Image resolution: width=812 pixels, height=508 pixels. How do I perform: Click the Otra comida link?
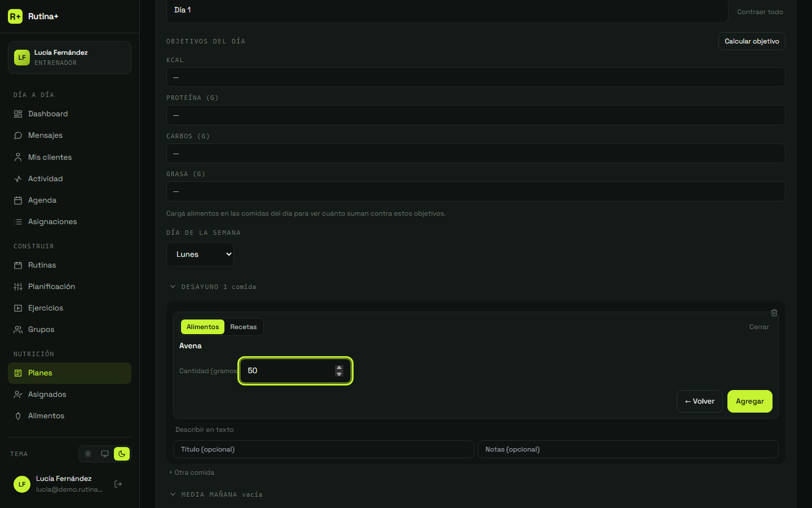(192, 472)
